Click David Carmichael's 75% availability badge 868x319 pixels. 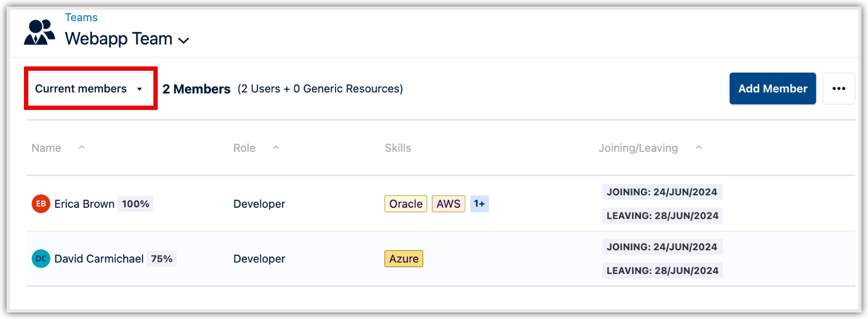[x=162, y=259]
